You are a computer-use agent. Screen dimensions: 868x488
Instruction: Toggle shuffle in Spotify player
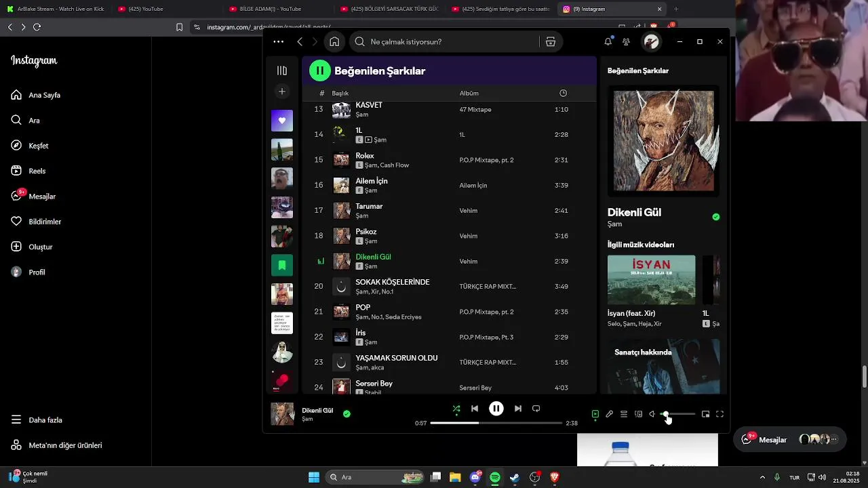coord(456,409)
